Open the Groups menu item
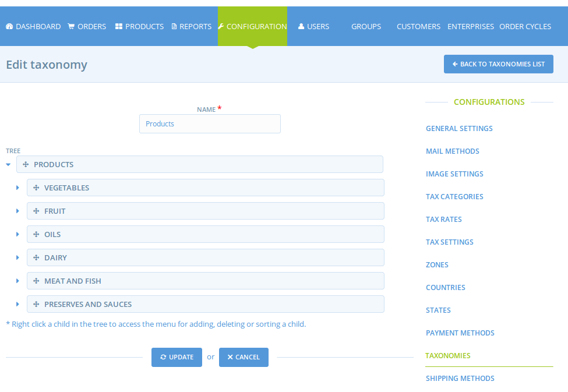Viewport: 568px width, 392px height. click(366, 26)
